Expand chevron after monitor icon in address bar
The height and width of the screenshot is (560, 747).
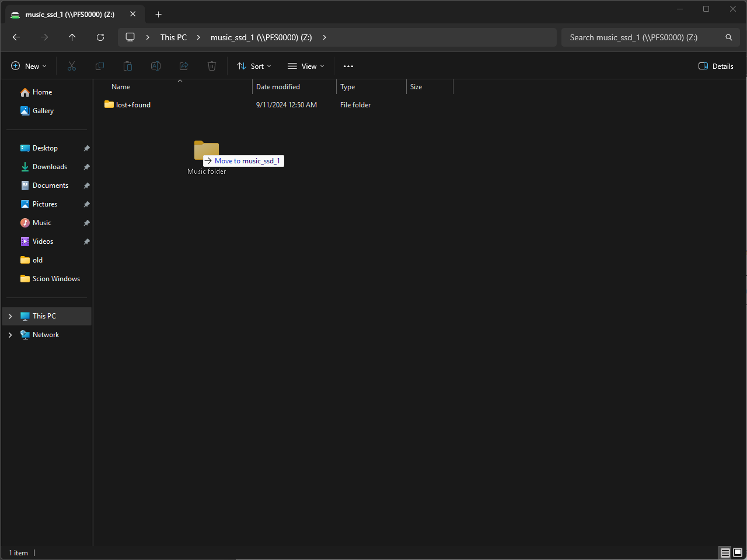point(148,37)
